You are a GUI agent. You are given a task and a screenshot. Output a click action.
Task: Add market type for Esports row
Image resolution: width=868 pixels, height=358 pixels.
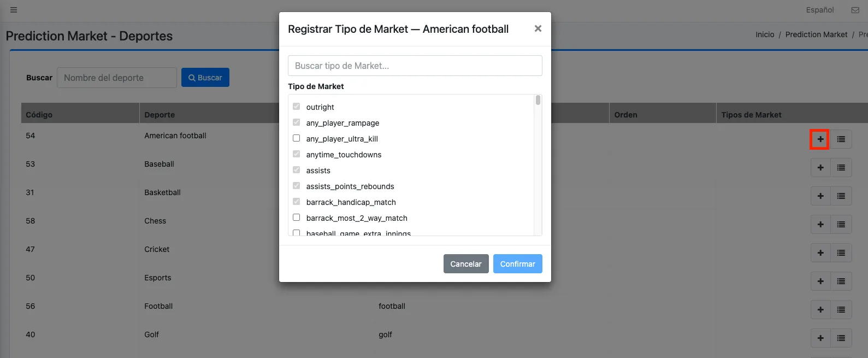click(x=820, y=281)
